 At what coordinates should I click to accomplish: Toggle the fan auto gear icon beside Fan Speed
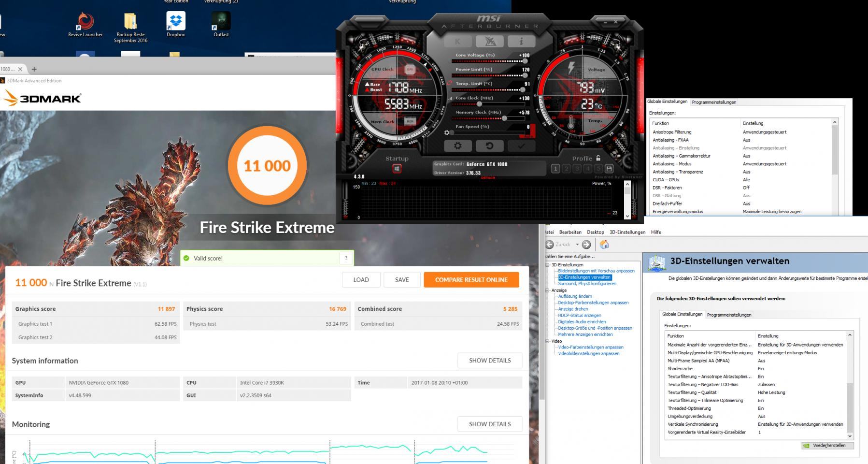(x=447, y=132)
